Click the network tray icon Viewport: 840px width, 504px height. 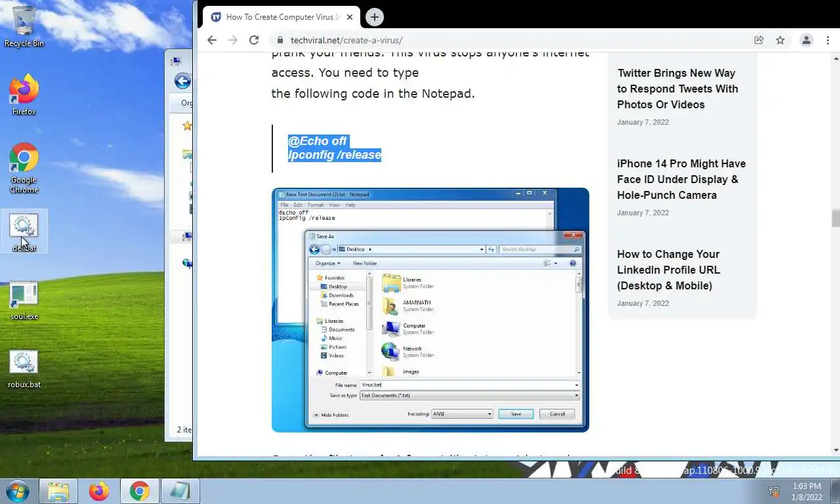(x=774, y=491)
